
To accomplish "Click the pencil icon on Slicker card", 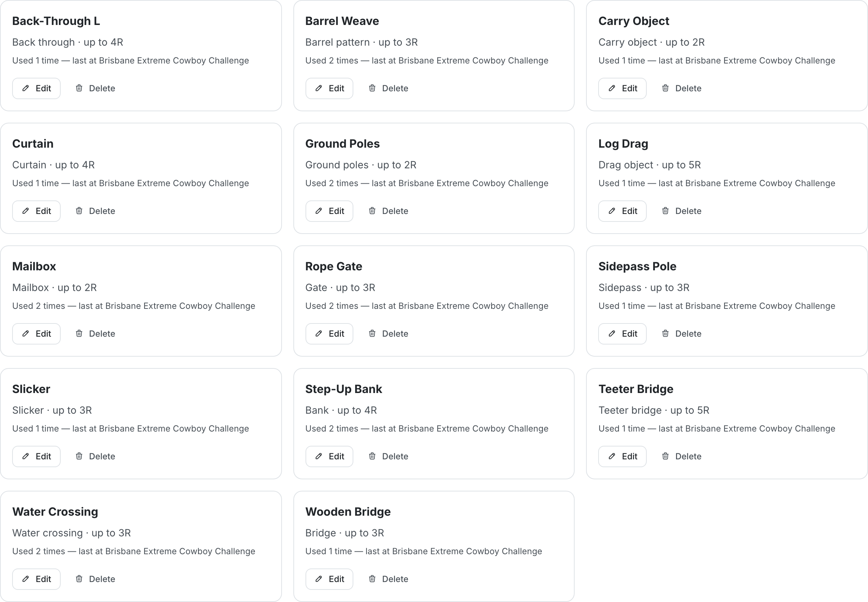I will click(26, 456).
